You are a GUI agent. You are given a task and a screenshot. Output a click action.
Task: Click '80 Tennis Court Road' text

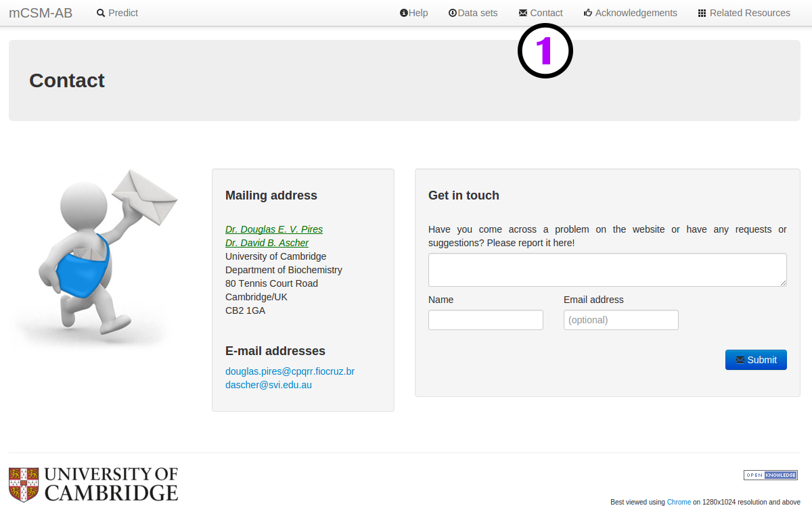271,283
